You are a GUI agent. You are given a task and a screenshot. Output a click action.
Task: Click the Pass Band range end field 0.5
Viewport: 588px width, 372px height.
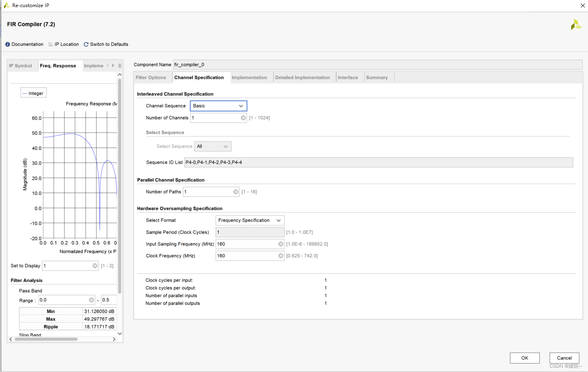[x=109, y=300]
